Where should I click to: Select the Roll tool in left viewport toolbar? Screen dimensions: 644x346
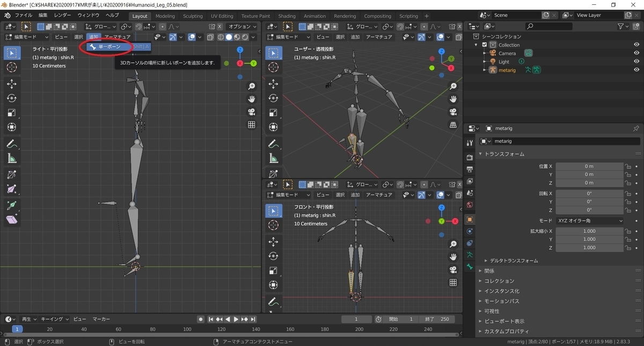(12, 175)
